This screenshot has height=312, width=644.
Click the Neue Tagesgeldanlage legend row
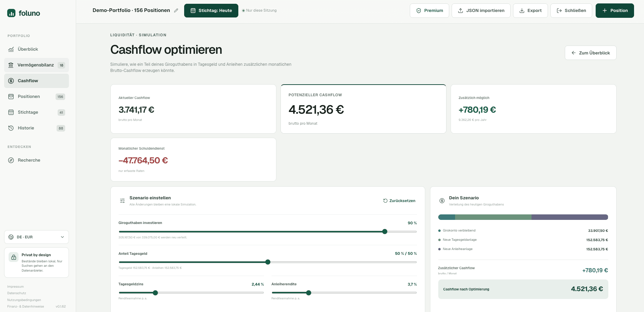click(x=523, y=240)
